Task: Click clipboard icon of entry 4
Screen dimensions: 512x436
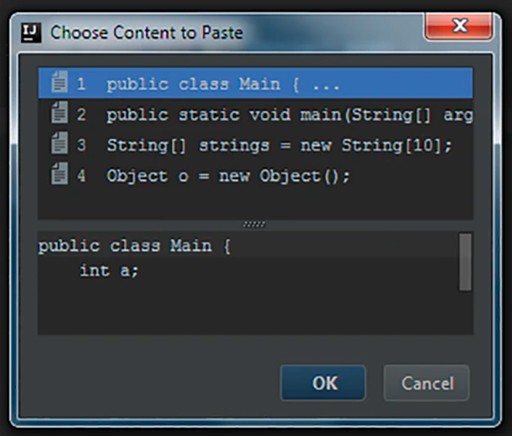Action: [x=59, y=174]
